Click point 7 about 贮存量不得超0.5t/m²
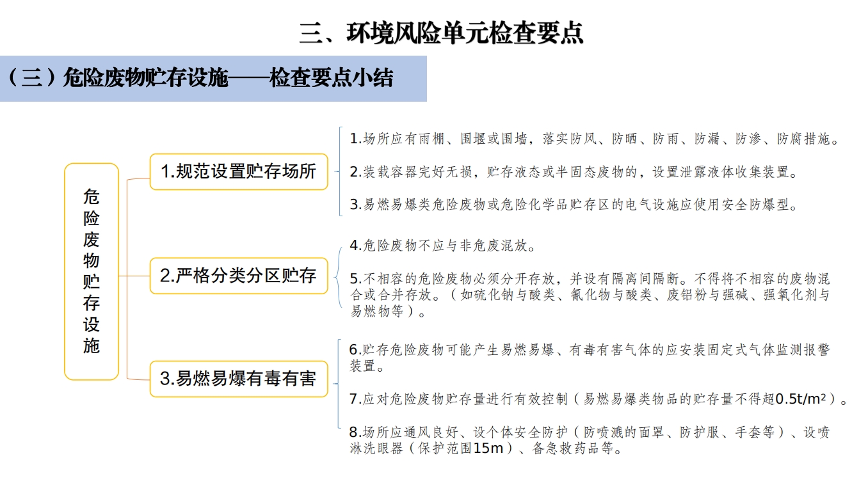 [599, 399]
